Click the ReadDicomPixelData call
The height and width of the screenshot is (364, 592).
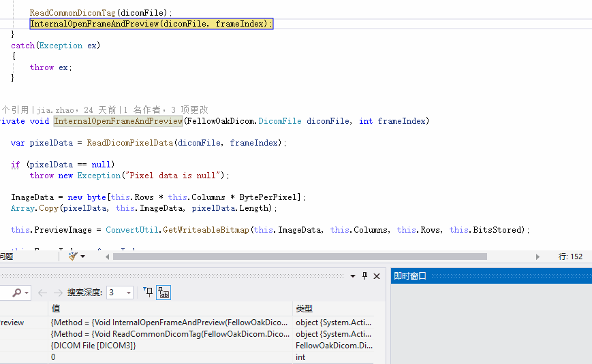point(130,143)
